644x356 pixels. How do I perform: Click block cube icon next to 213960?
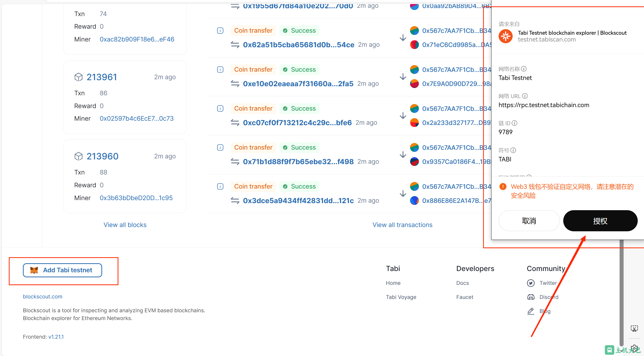click(78, 156)
